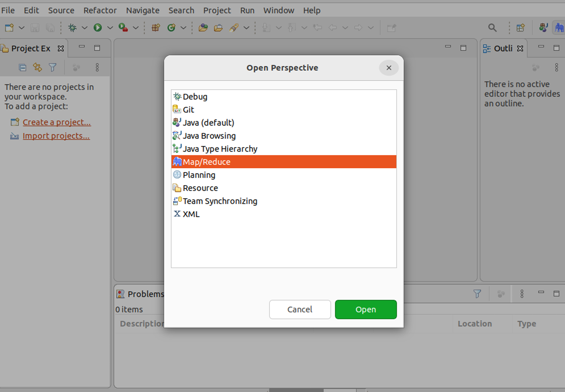
Task: Click the Save All toolbar icon
Action: pos(50,28)
